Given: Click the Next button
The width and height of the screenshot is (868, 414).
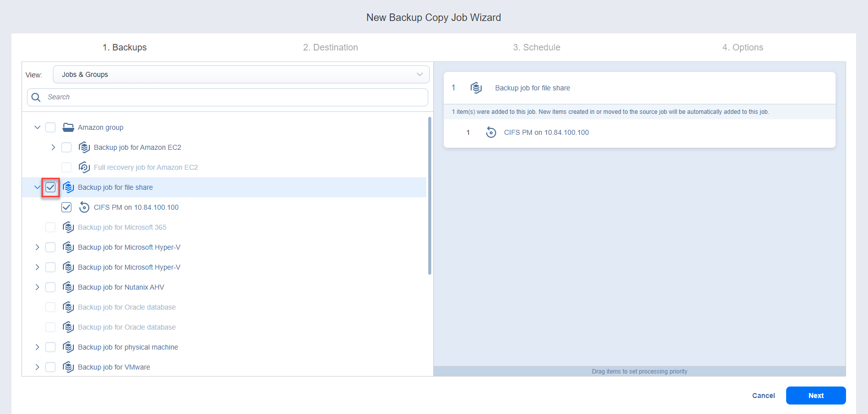Looking at the screenshot, I should click(x=816, y=396).
